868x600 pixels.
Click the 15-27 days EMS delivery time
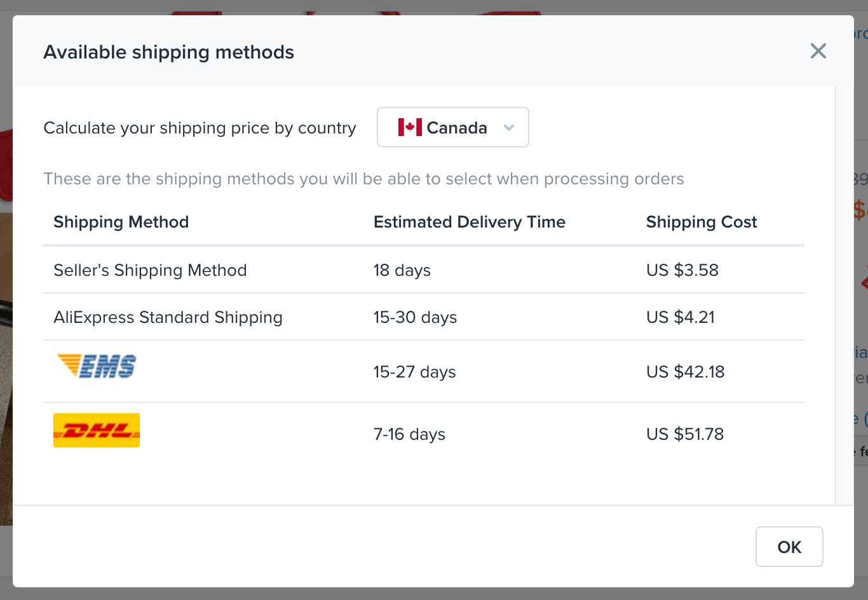[414, 372]
